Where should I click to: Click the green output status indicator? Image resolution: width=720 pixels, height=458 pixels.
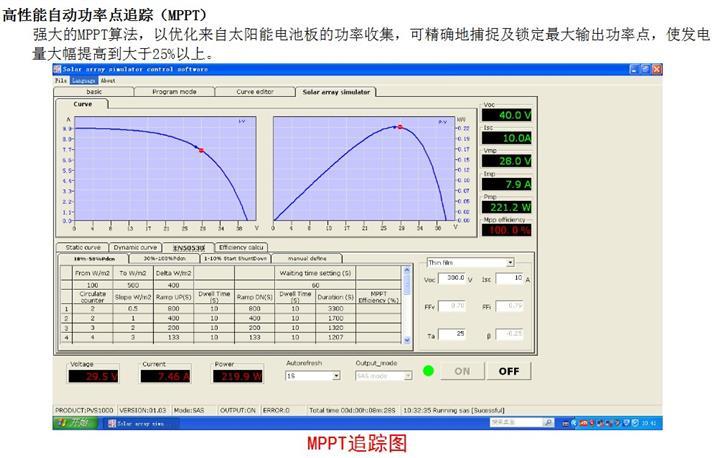click(427, 370)
